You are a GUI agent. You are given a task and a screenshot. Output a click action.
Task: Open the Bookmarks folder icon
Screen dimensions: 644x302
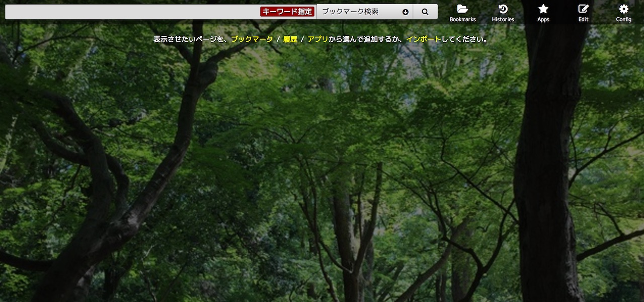[x=462, y=9]
